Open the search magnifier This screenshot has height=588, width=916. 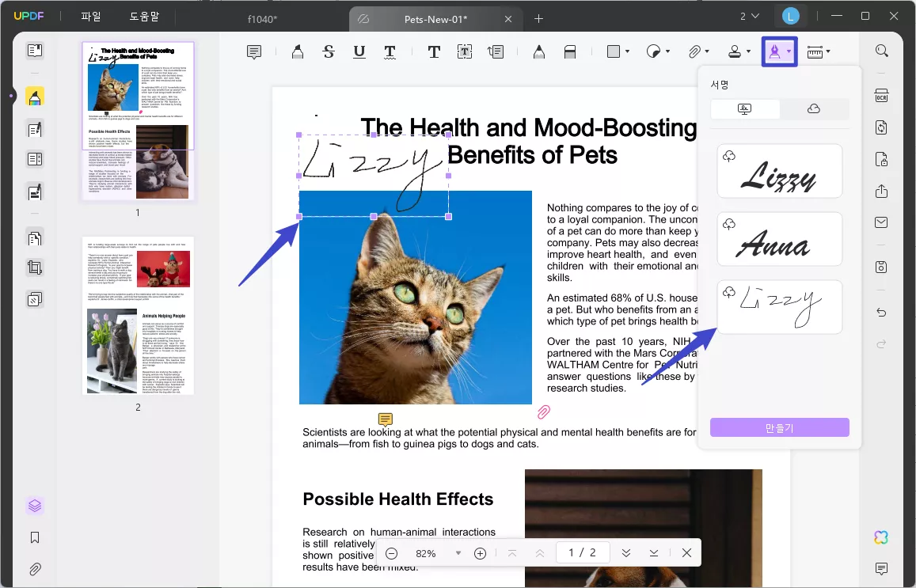[881, 51]
